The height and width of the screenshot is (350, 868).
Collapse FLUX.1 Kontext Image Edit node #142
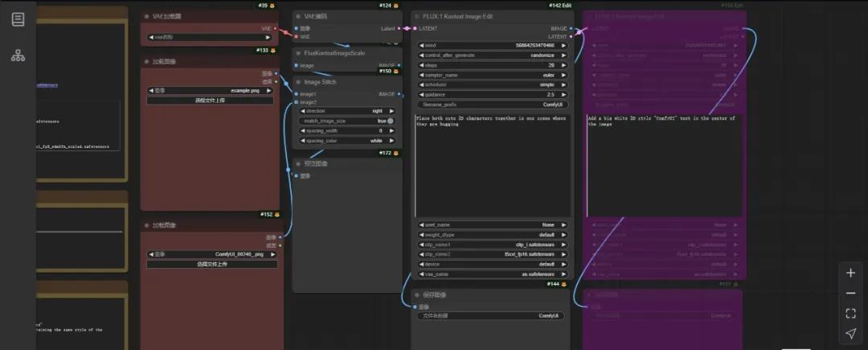tap(418, 17)
